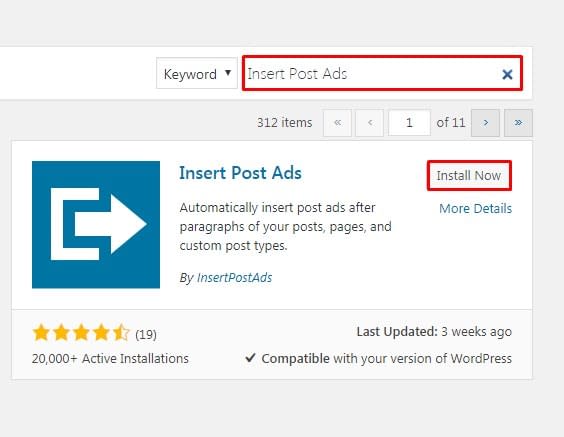Image resolution: width=564 pixels, height=437 pixels.
Task: Click the plugin search field containing Insert Post Ads
Action: [382, 73]
